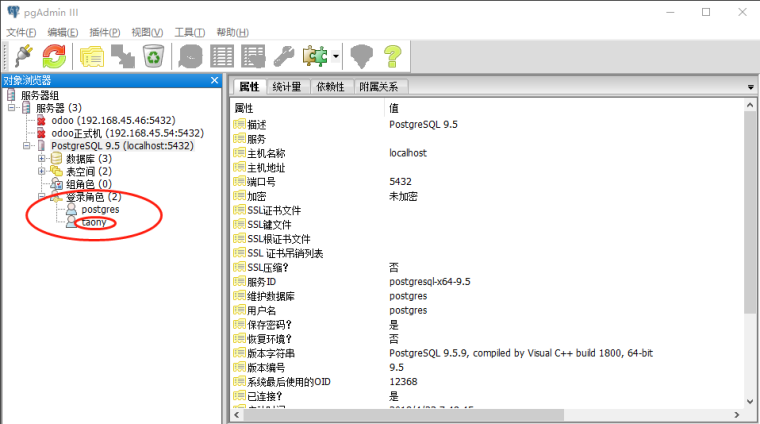This screenshot has height=424, width=760.
Task: Refresh the selected object with the refresh icon
Action: (x=54, y=56)
